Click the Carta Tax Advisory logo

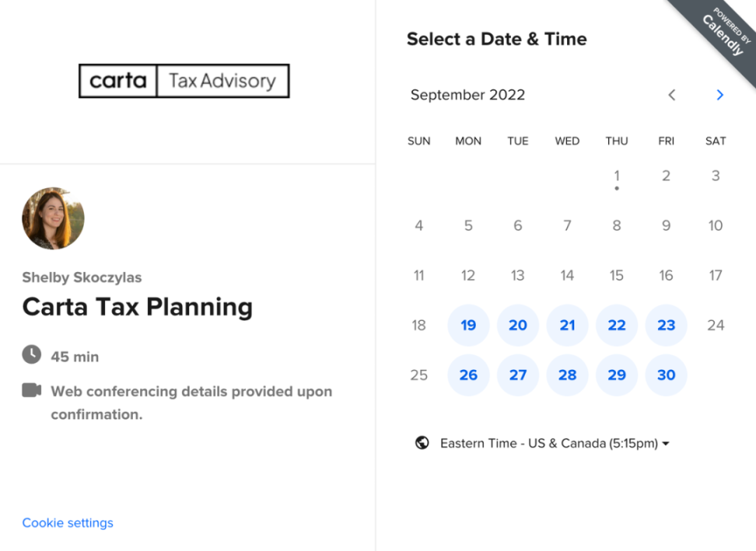(184, 81)
